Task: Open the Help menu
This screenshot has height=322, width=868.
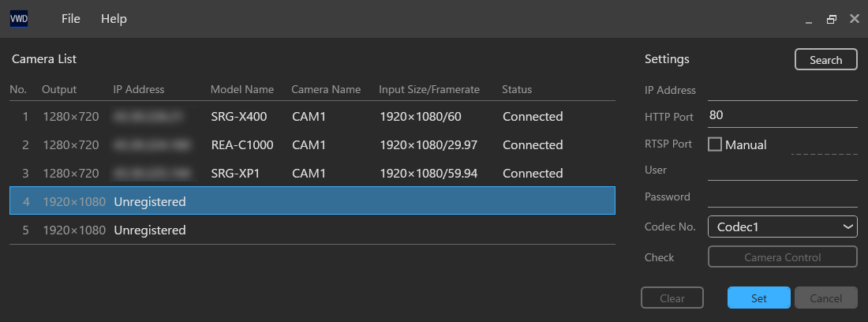Action: (114, 19)
